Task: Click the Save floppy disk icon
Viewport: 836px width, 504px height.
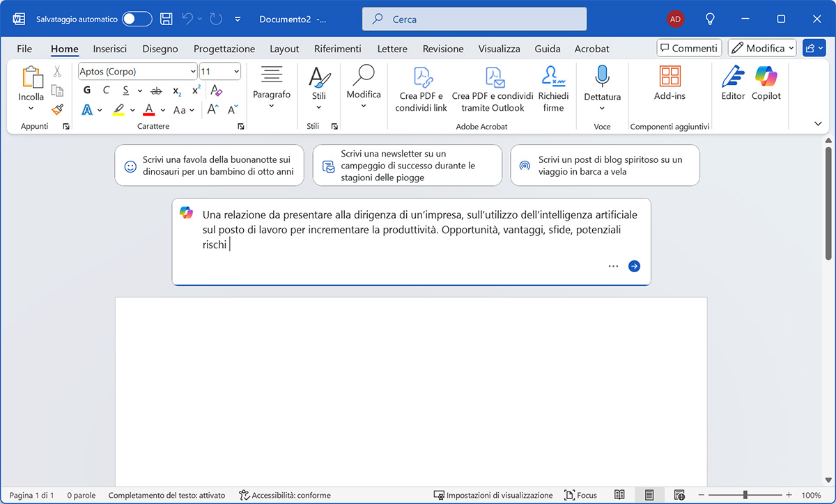Action: click(166, 19)
